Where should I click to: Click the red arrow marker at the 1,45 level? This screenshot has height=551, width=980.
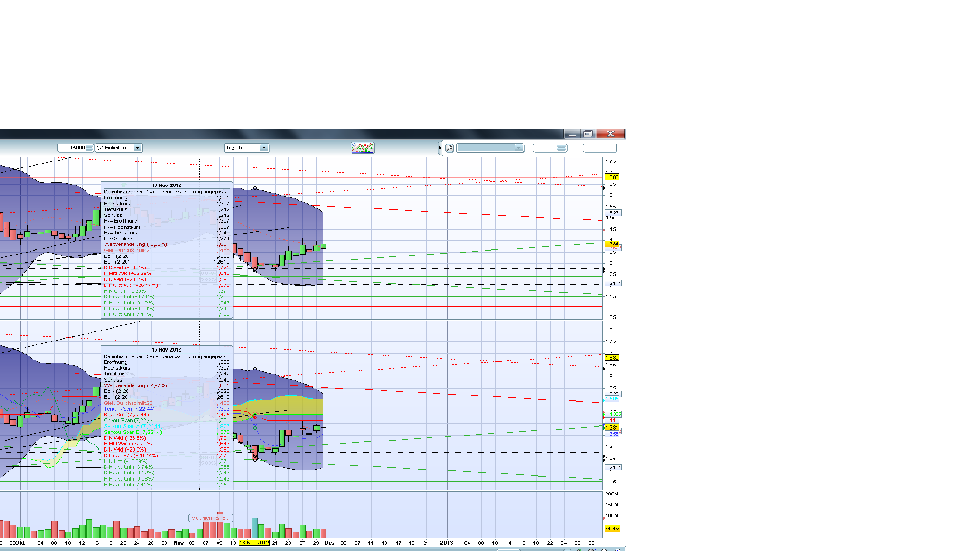pyautogui.click(x=603, y=230)
